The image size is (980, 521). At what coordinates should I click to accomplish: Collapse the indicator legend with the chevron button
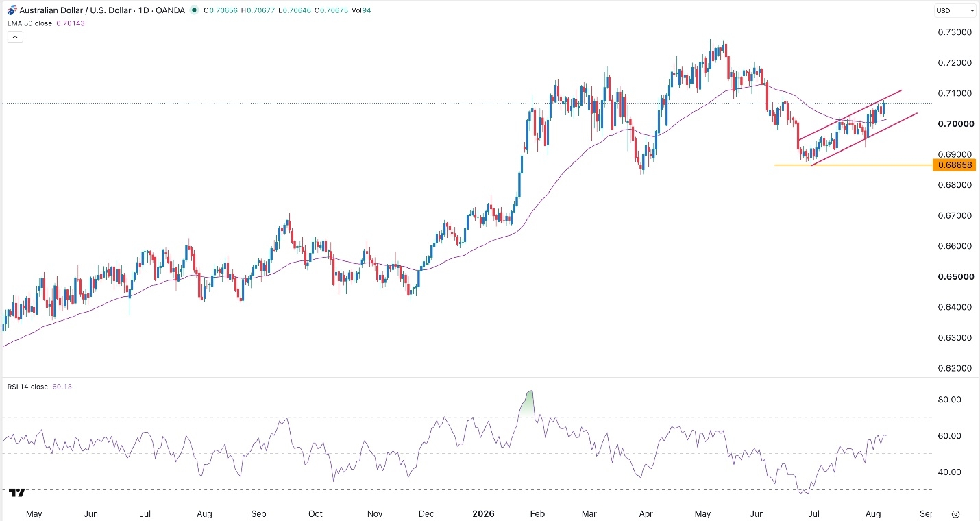tap(15, 37)
